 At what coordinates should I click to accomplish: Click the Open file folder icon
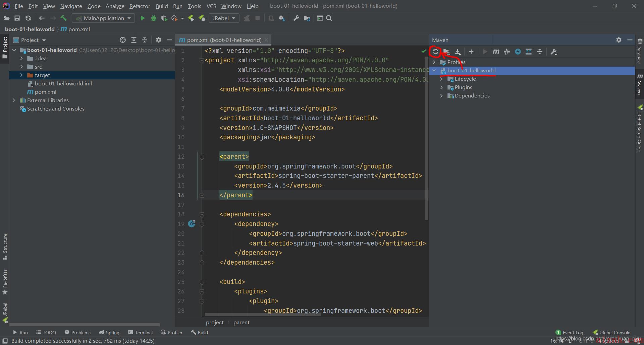(x=6, y=18)
